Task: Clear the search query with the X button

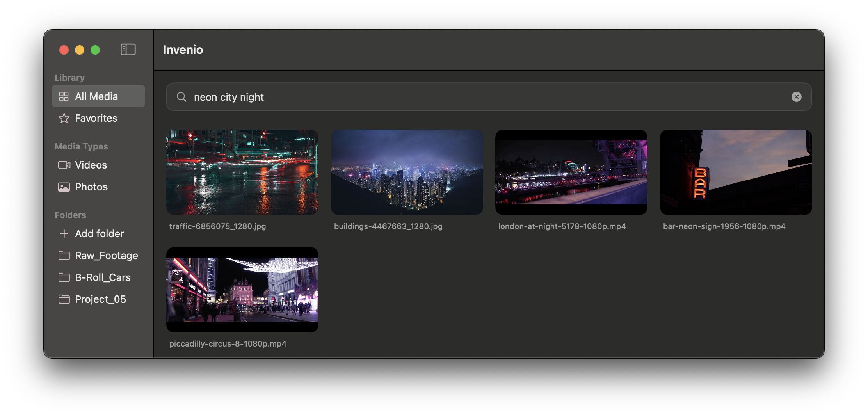Action: click(797, 97)
